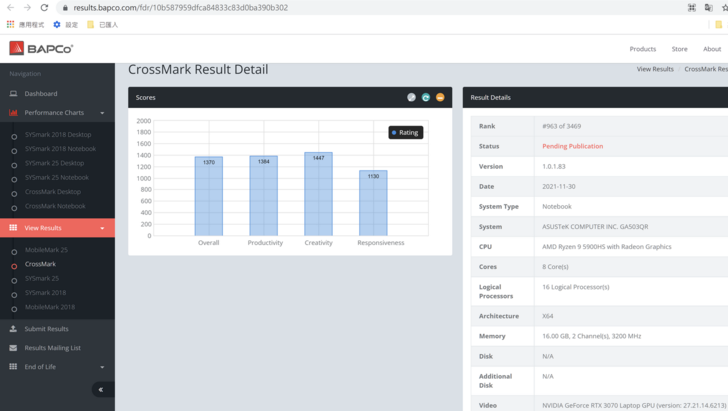
Task: Reload the page with refresh icon
Action: click(x=44, y=7)
